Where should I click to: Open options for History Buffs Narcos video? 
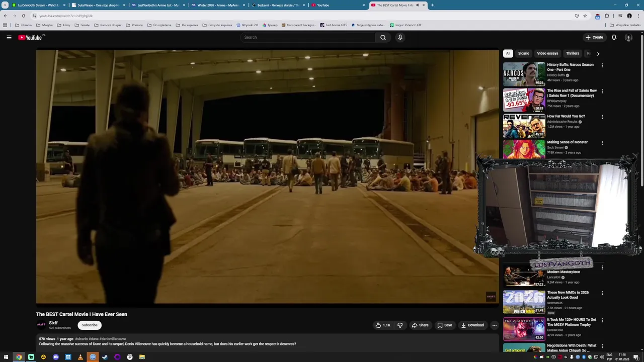click(602, 65)
